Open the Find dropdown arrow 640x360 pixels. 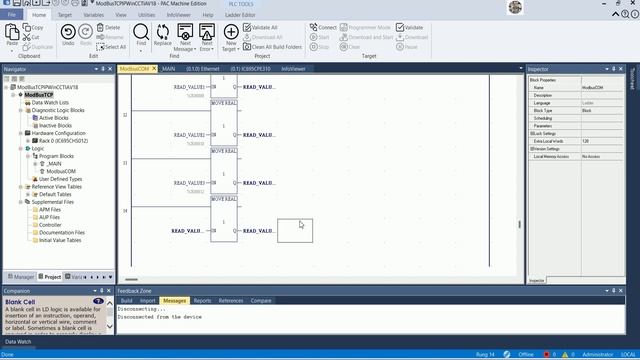(x=141, y=51)
